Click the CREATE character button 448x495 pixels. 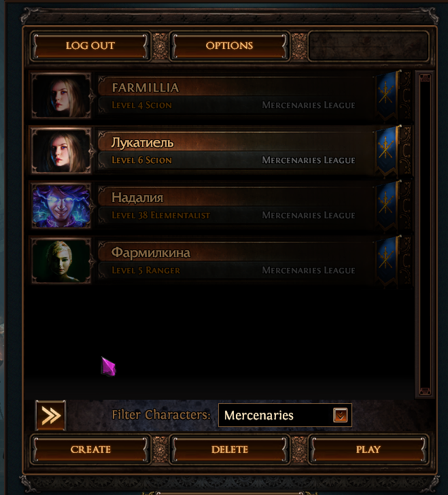(90, 449)
